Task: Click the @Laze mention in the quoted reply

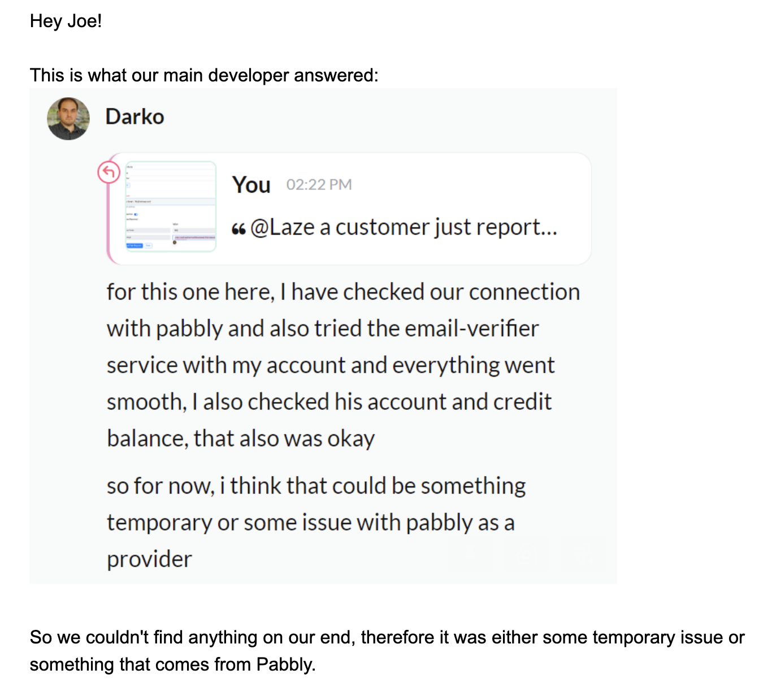Action: click(283, 227)
